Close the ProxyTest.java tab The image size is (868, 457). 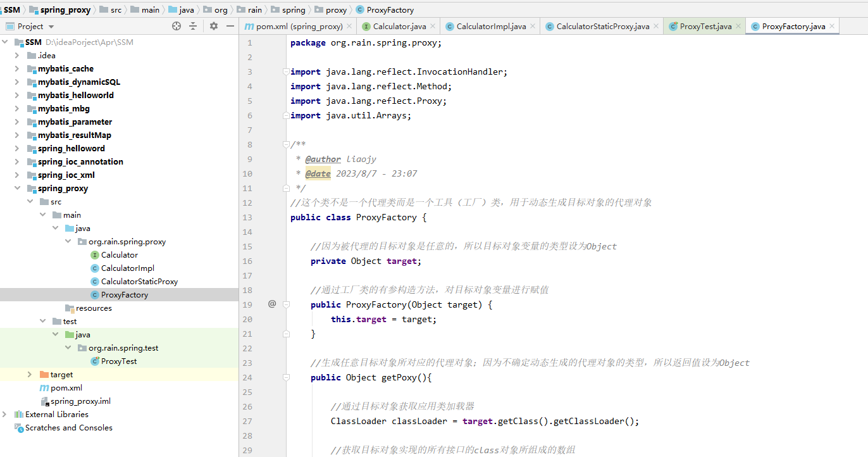[738, 26]
